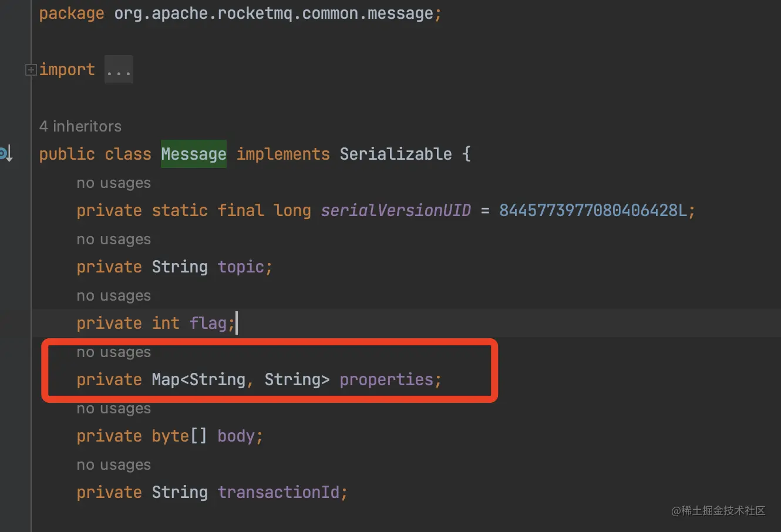Screen dimensions: 781x532
Task: Click the body field name
Action: (235, 436)
